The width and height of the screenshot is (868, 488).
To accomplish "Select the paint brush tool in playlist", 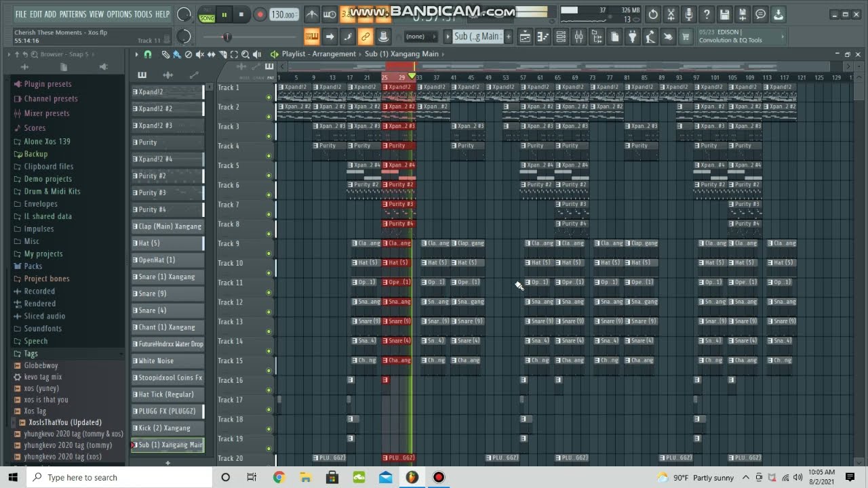I will (176, 54).
